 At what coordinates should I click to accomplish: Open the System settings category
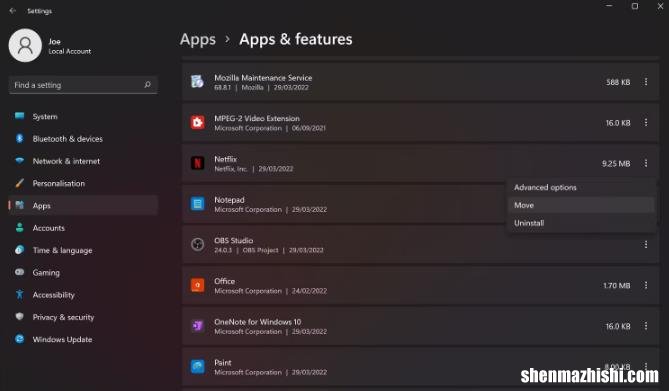point(83,116)
